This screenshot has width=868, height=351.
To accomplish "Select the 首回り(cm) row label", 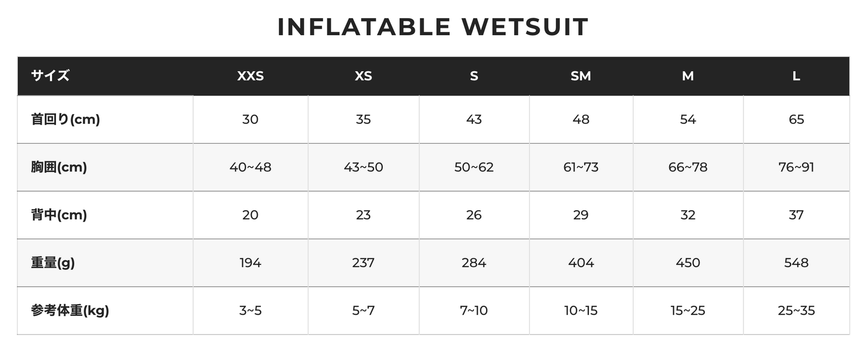I will tap(66, 119).
